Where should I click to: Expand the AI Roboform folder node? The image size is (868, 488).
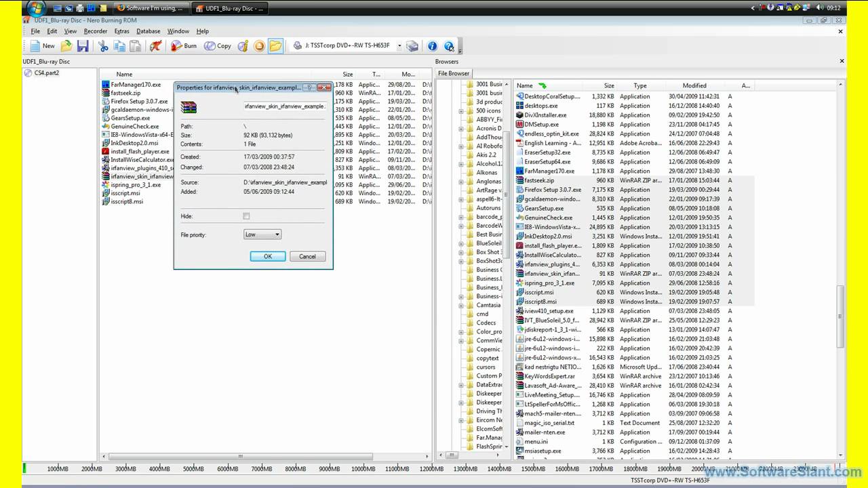tap(461, 146)
